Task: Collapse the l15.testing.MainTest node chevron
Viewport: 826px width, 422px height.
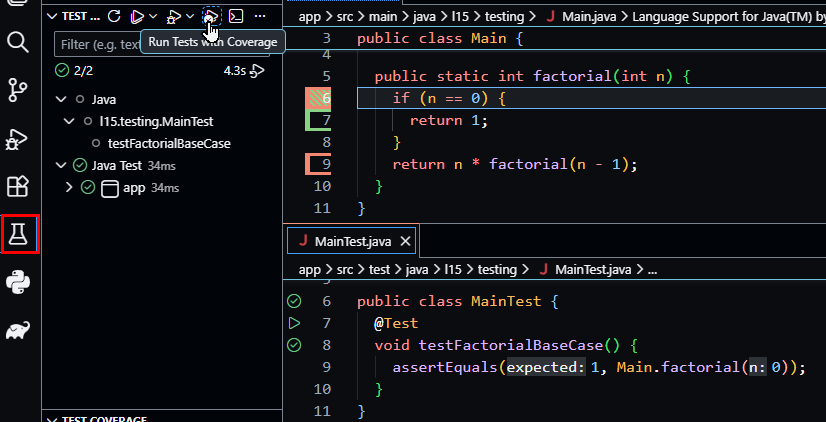Action: (x=68, y=122)
